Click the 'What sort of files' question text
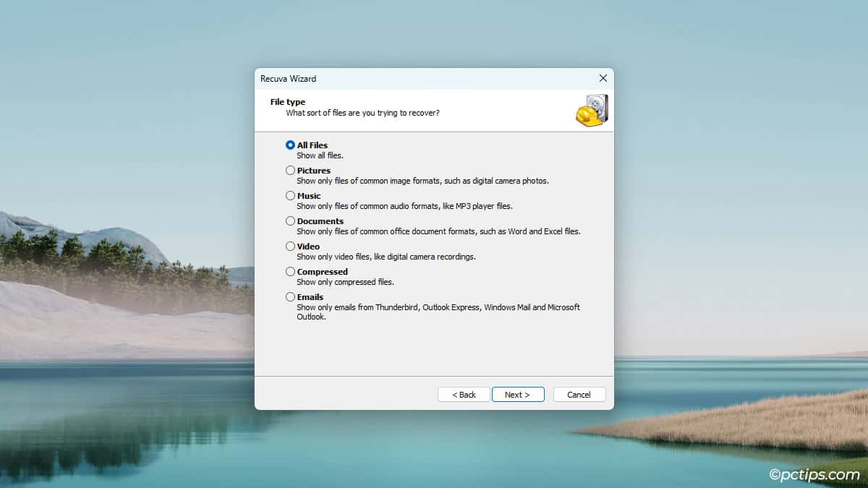The width and height of the screenshot is (868, 488). [362, 113]
